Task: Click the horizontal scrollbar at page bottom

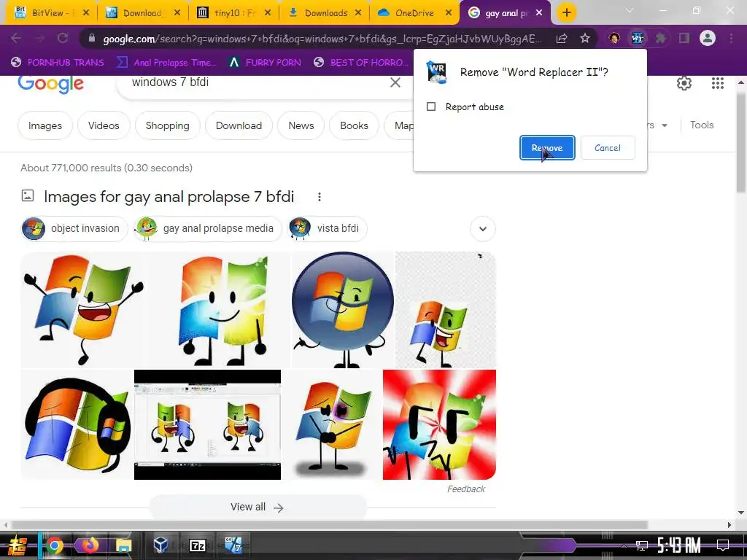Action: click(x=329, y=525)
